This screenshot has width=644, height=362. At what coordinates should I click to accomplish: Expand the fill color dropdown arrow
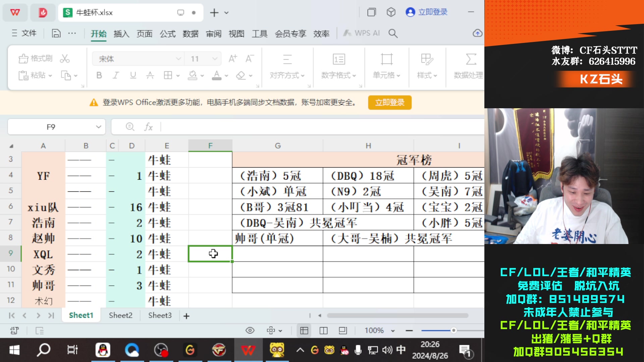[202, 76]
